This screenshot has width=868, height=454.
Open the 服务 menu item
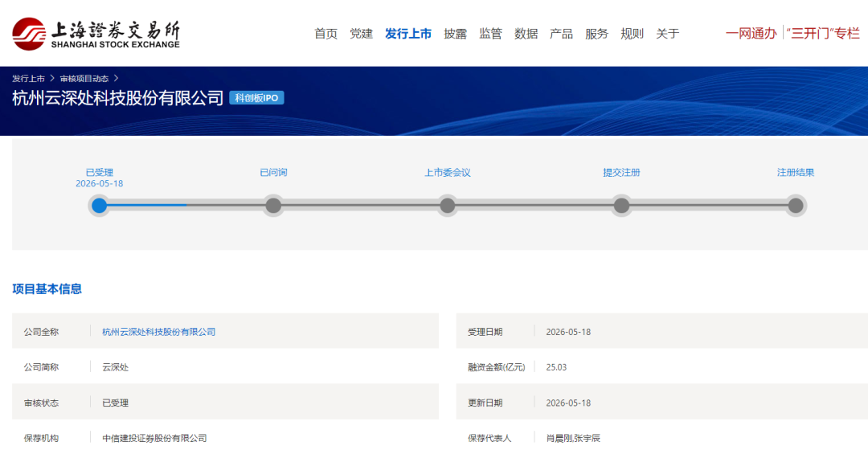(596, 34)
